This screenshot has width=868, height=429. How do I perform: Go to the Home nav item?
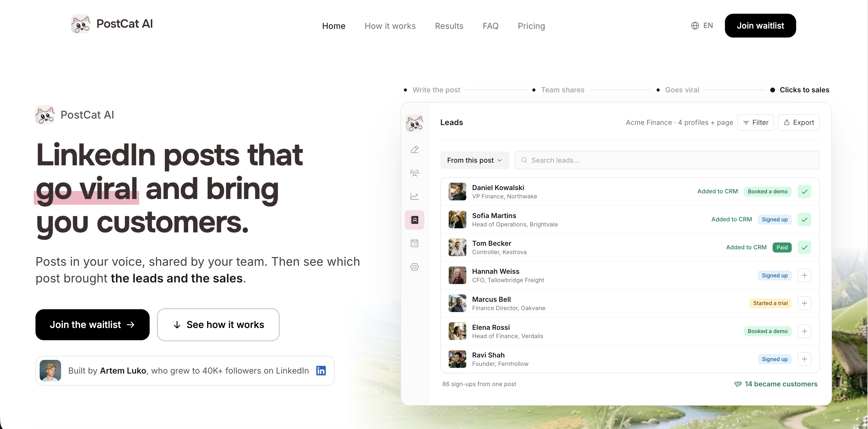pyautogui.click(x=334, y=26)
